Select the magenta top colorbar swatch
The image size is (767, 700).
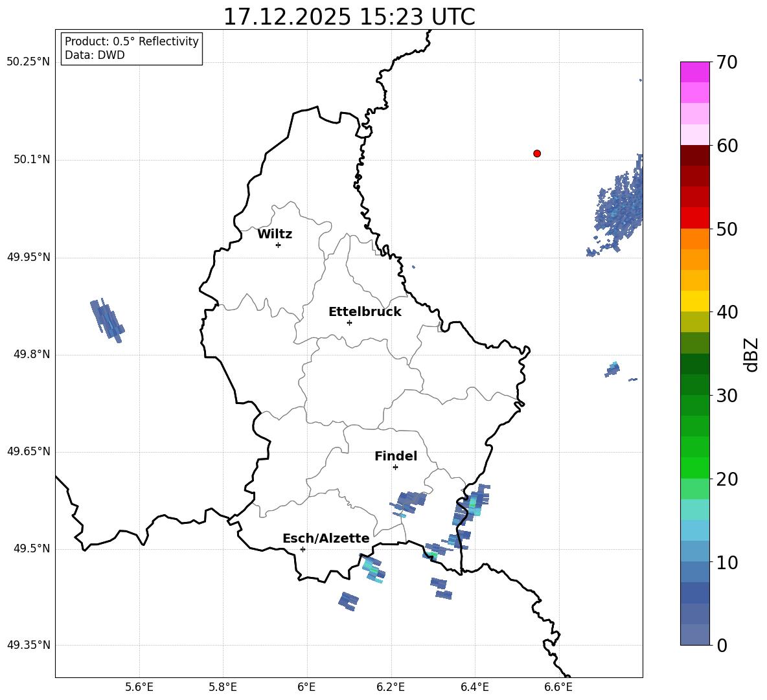(695, 72)
